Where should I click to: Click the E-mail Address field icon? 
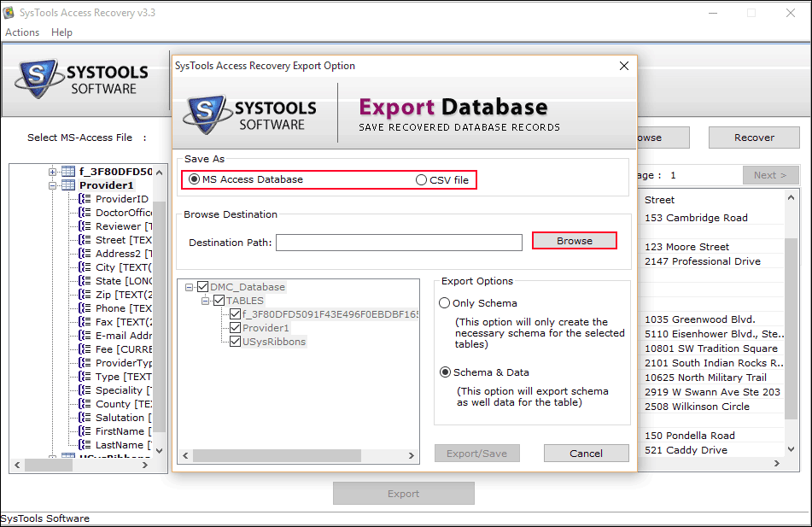[x=85, y=336]
